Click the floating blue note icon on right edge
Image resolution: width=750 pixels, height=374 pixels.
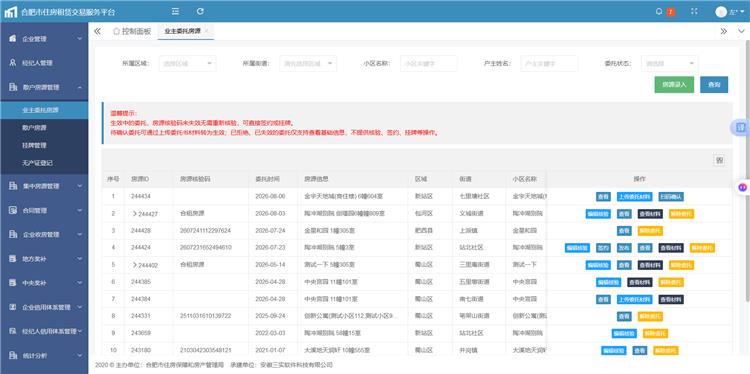coord(741,127)
